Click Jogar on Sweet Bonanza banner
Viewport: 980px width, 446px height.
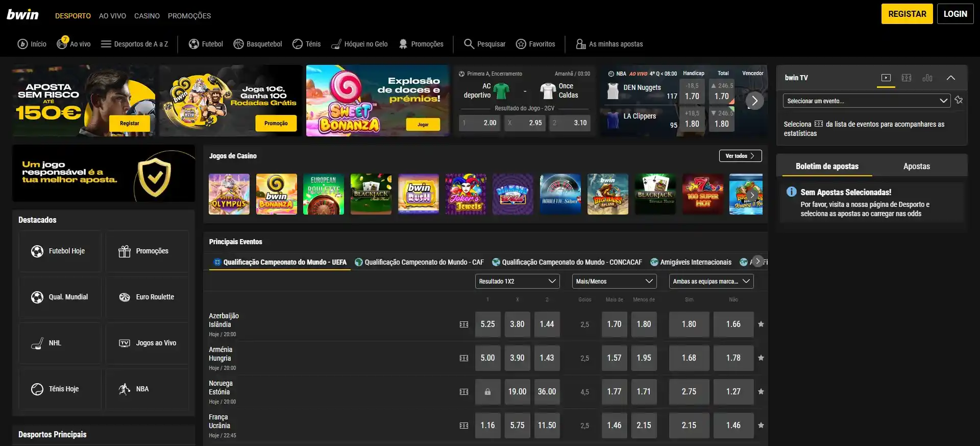tap(423, 124)
